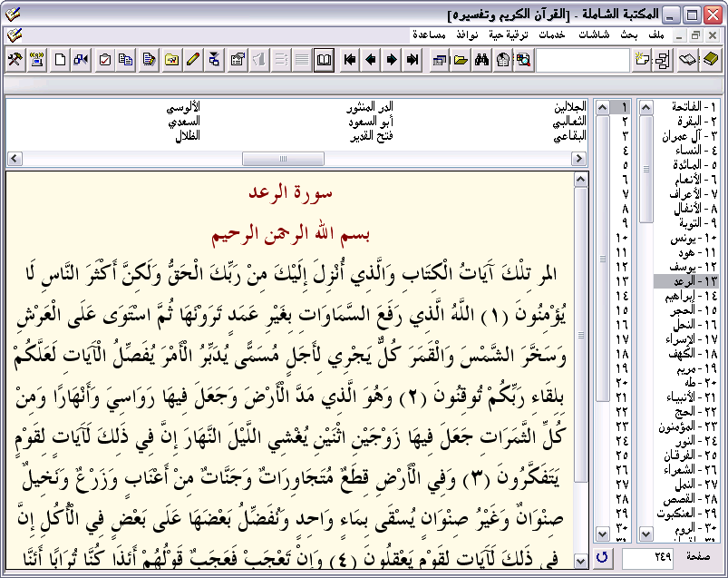Click the new document icon
This screenshot has width=728, height=578.
coord(58,58)
